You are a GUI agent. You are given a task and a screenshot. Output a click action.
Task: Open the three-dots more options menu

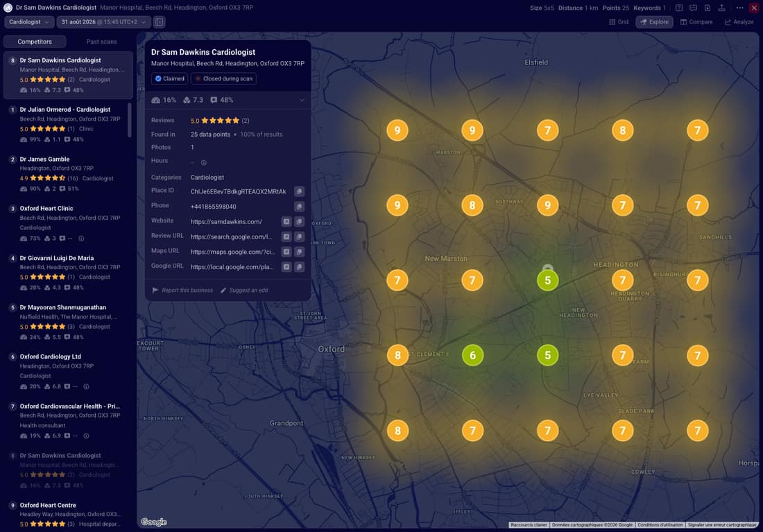(739, 8)
